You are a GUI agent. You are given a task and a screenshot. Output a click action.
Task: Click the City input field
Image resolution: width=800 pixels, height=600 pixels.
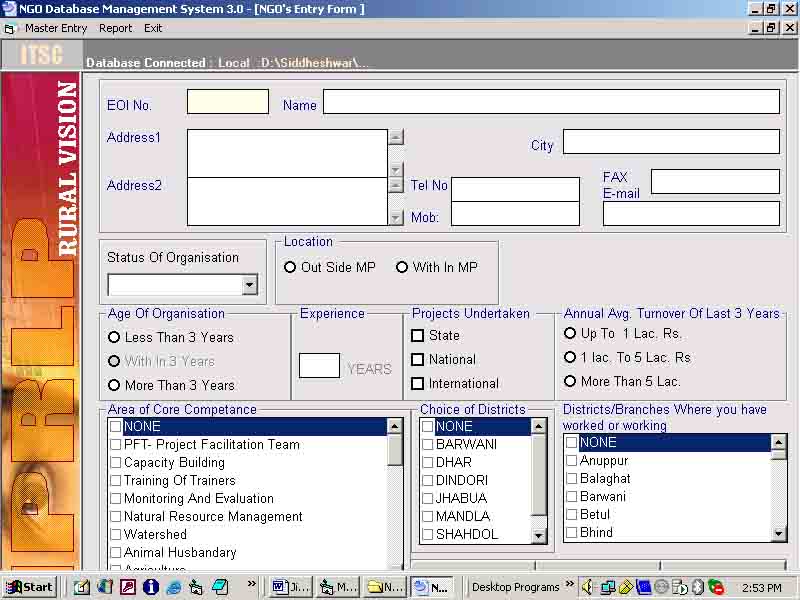pos(671,141)
